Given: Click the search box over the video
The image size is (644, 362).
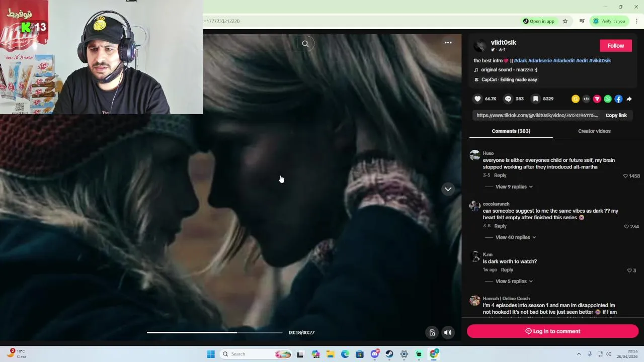Looking at the screenshot, I should coord(250,44).
